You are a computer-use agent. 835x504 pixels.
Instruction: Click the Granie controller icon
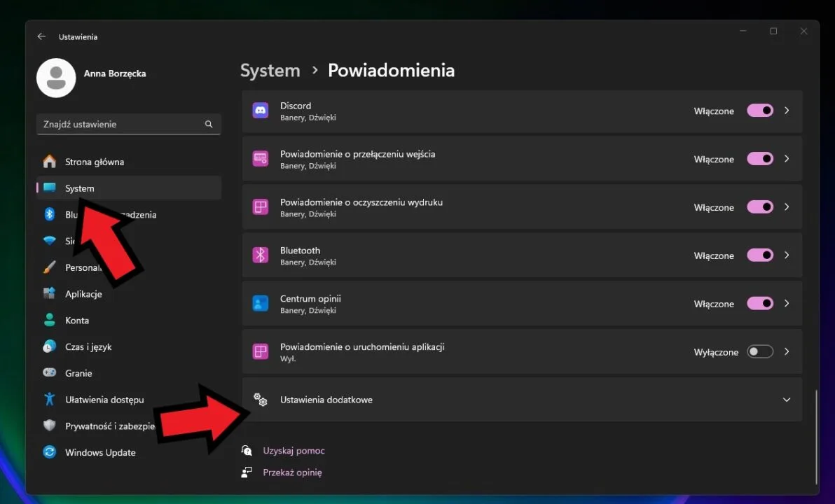[x=50, y=372]
